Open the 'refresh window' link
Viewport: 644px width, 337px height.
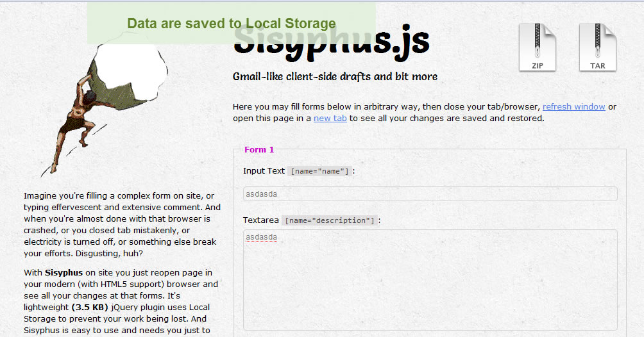(573, 107)
